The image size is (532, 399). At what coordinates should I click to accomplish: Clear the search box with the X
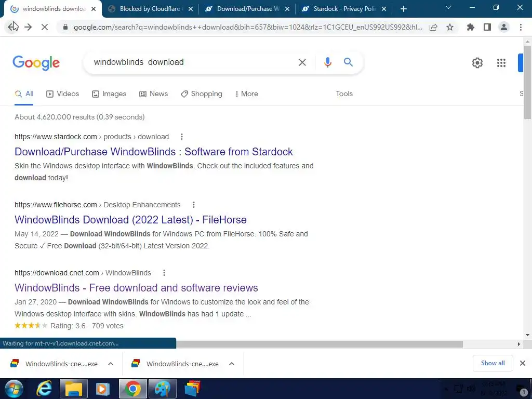[302, 62]
